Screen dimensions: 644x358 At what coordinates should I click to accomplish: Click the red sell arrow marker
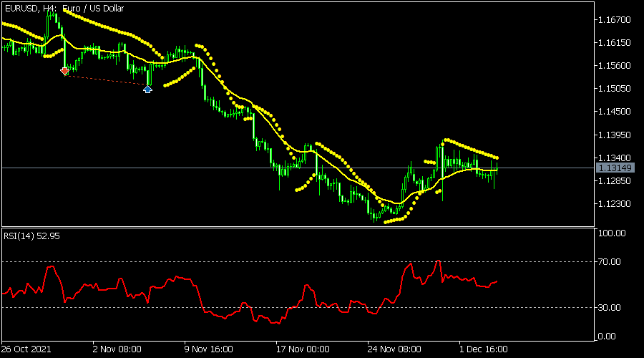tap(64, 72)
